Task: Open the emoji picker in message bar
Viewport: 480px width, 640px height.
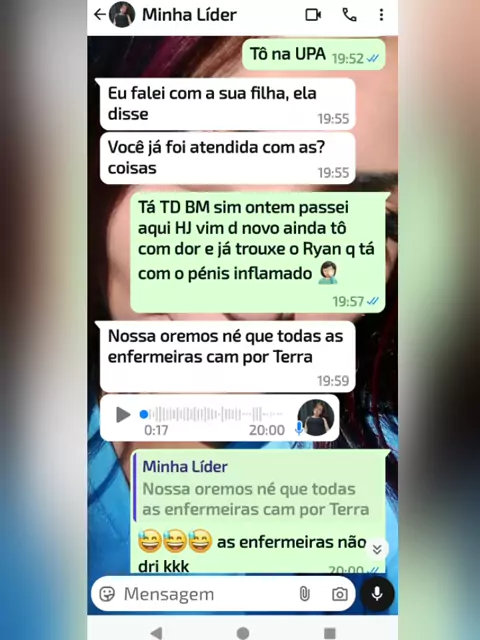Action: pyautogui.click(x=107, y=594)
